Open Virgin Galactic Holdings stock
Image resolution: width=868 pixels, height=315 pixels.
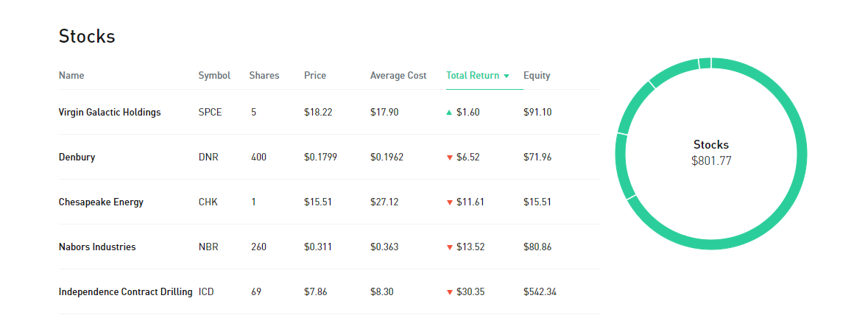[110, 113]
